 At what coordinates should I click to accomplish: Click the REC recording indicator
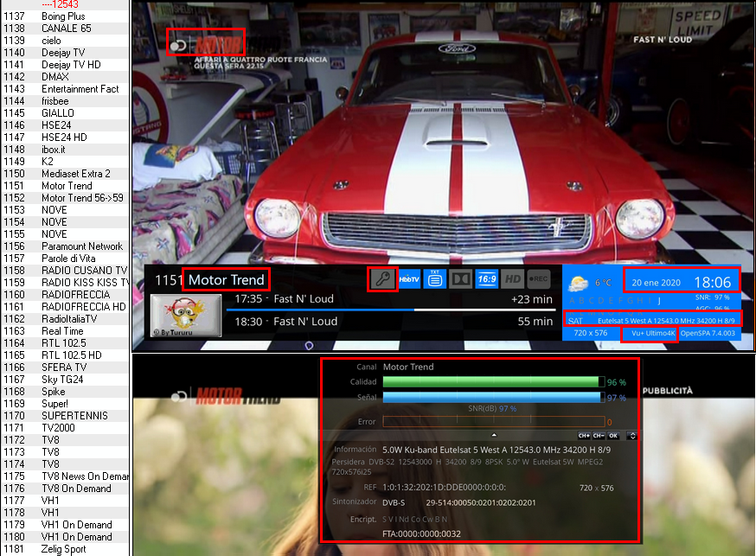coord(538,279)
